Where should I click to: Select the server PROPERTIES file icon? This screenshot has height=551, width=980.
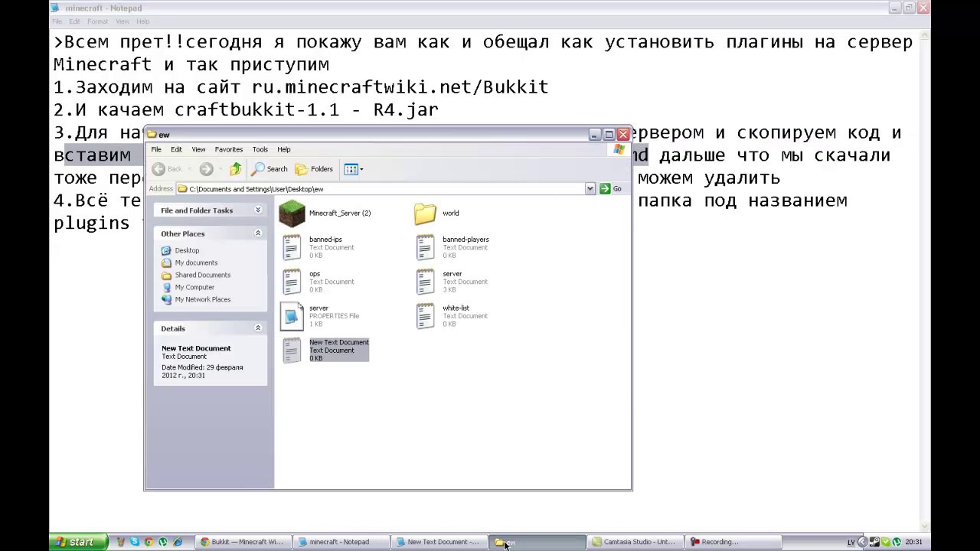pyautogui.click(x=292, y=316)
